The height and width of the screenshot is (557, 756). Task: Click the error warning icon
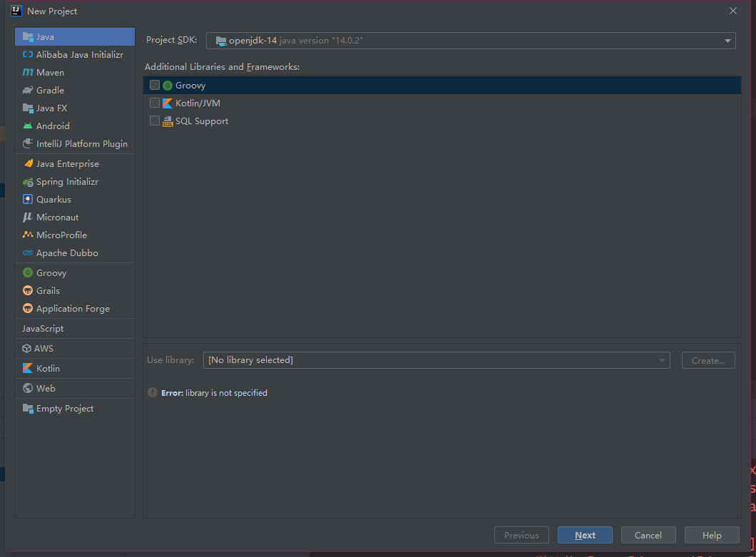(x=153, y=392)
